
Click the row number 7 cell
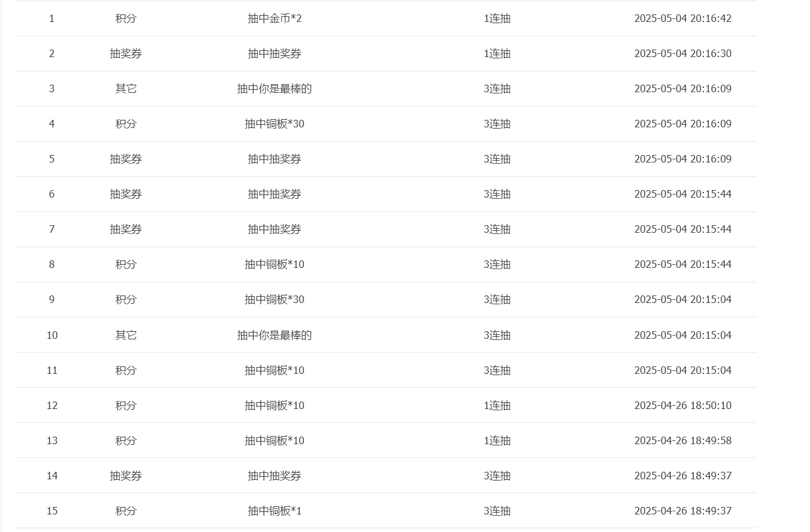point(51,230)
